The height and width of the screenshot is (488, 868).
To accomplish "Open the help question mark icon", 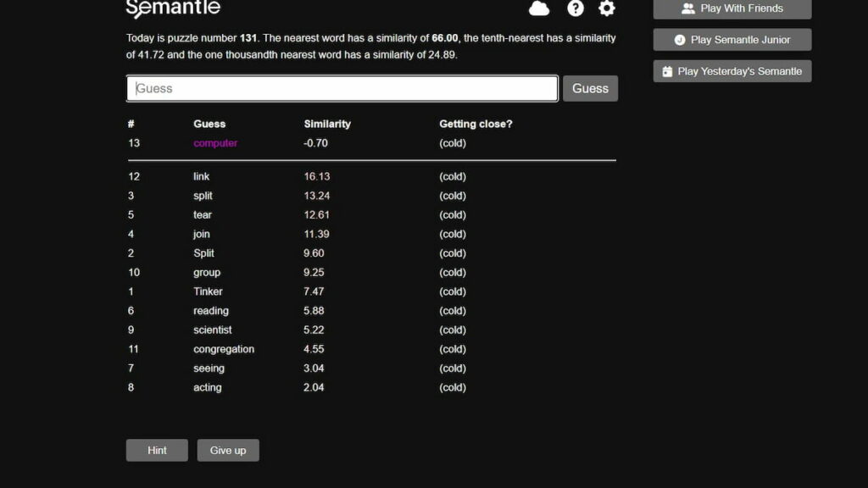I will point(575,8).
